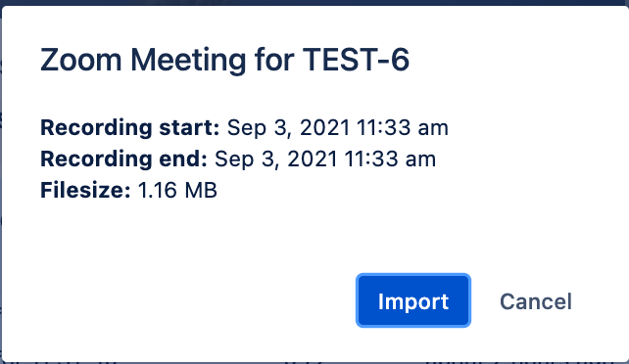Click 'TEST-6' issue key in the title
Image resolution: width=629 pixels, height=364 pixels.
[356, 60]
